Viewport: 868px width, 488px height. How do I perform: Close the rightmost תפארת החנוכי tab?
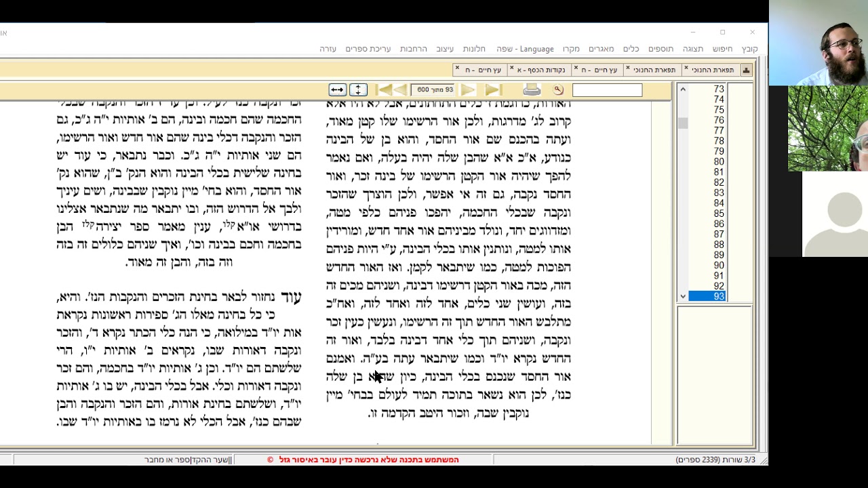click(x=686, y=68)
